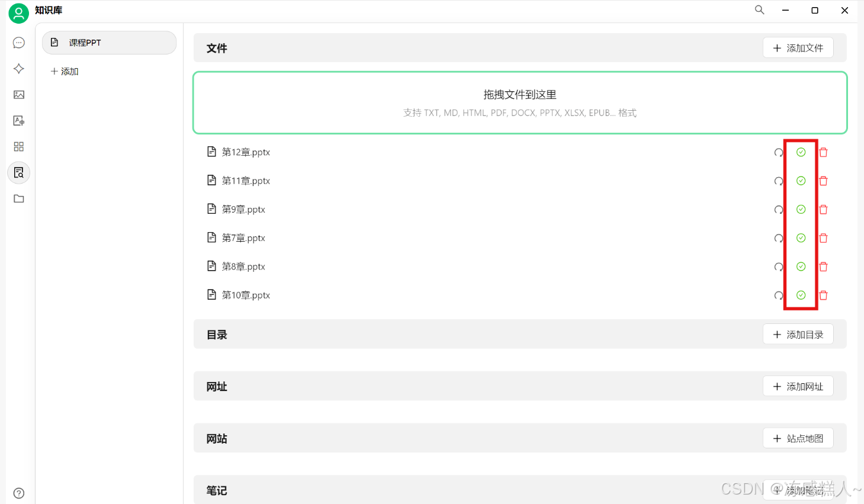The height and width of the screenshot is (504, 864).
Task: Open the text translation sidebar icon
Action: tap(18, 120)
